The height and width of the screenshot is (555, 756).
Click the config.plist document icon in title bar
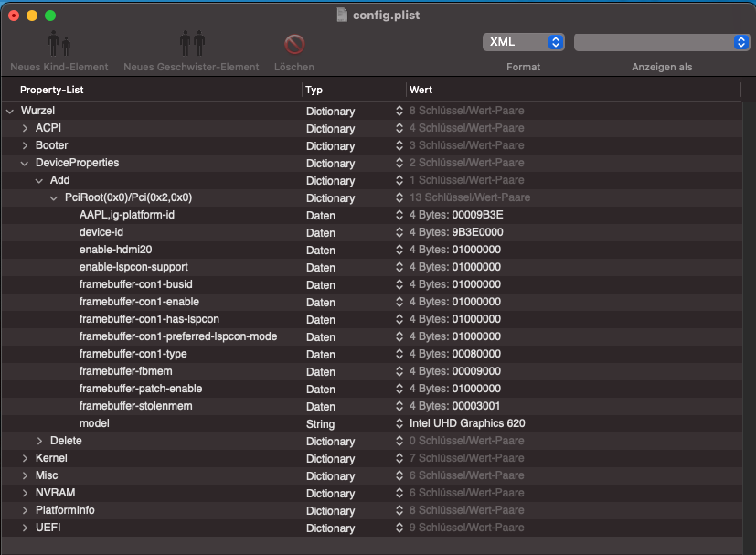342,15
